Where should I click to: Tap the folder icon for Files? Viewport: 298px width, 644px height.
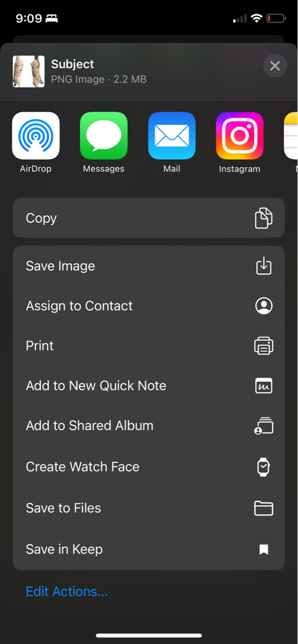264,508
